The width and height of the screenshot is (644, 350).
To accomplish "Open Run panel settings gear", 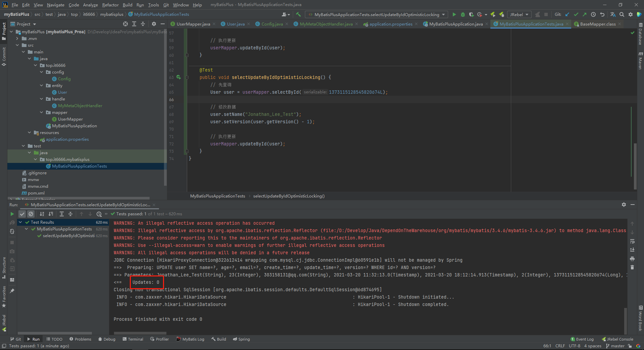I will (x=624, y=205).
